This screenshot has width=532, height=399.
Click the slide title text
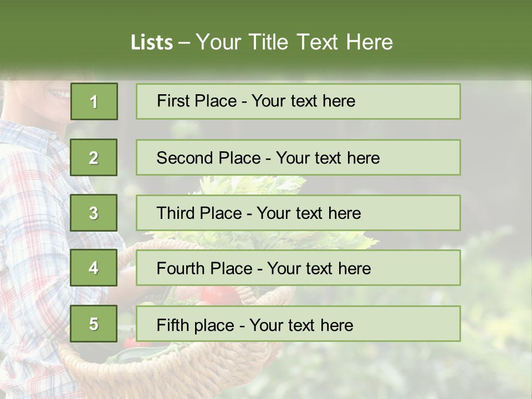point(262,42)
